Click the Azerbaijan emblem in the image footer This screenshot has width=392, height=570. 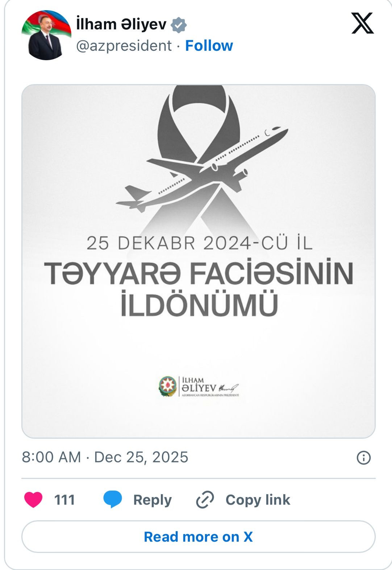(x=168, y=387)
